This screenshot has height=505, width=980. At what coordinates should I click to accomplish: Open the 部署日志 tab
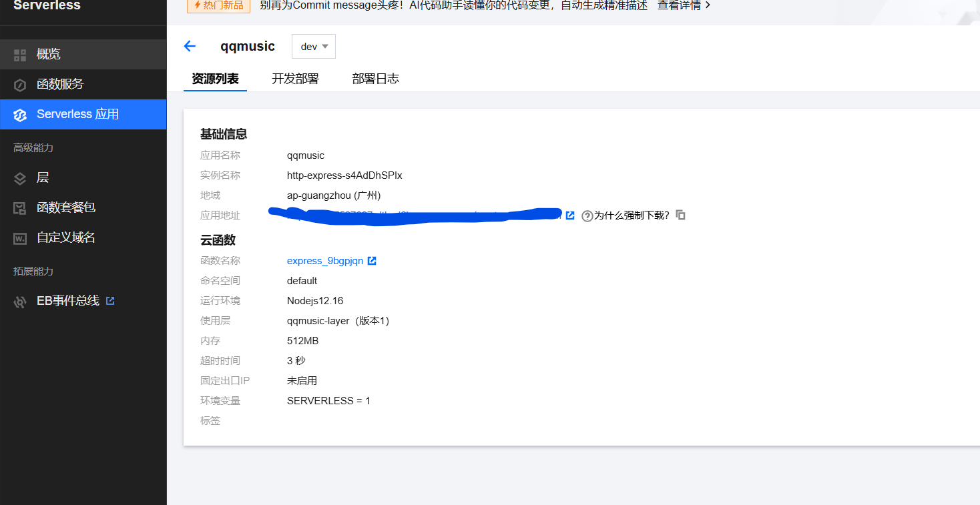pos(375,79)
